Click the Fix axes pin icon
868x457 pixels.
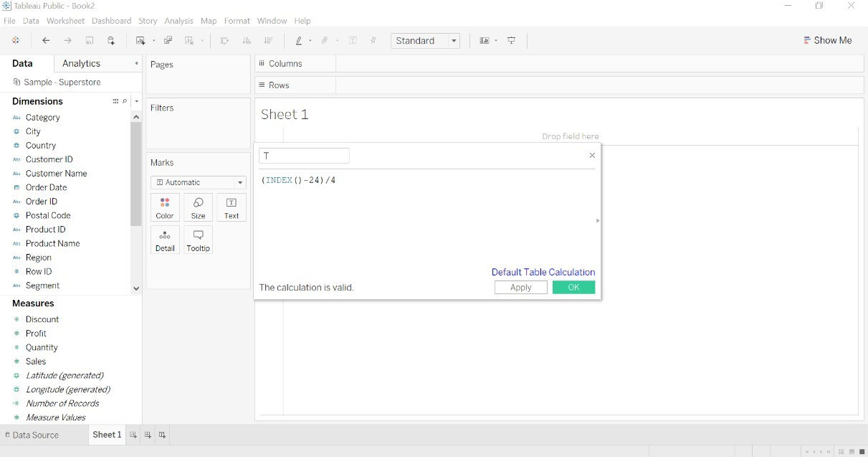(x=373, y=41)
